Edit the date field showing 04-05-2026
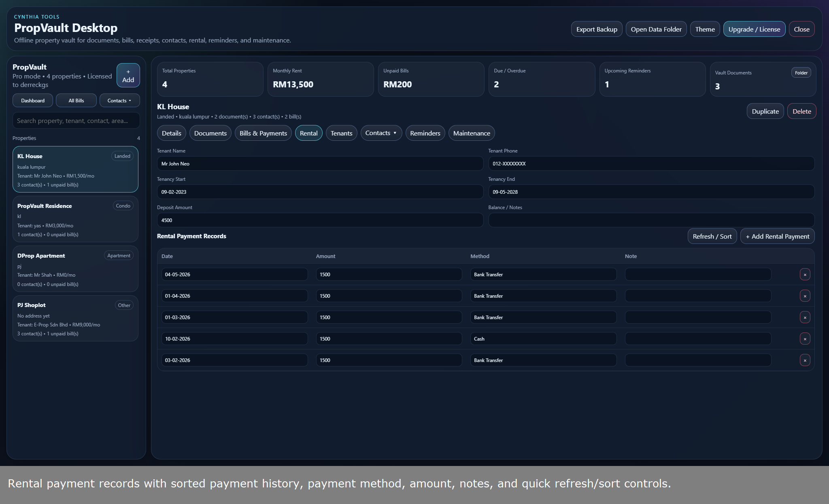The height and width of the screenshot is (504, 829). point(234,274)
